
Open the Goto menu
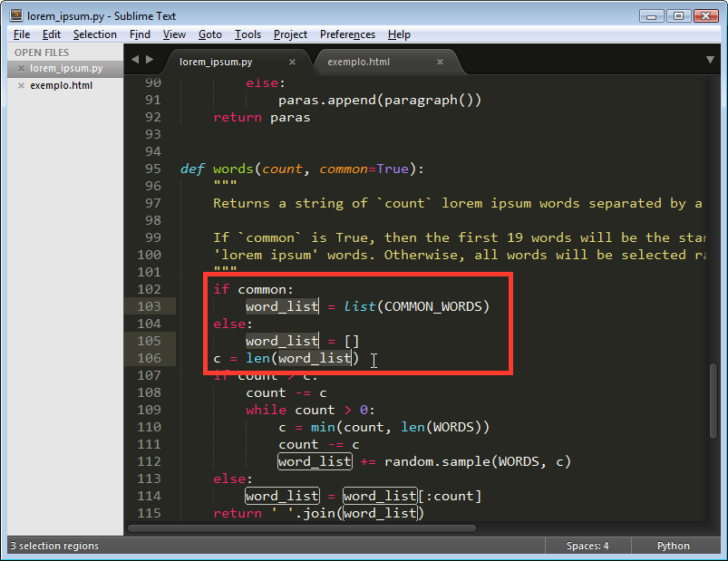(209, 34)
